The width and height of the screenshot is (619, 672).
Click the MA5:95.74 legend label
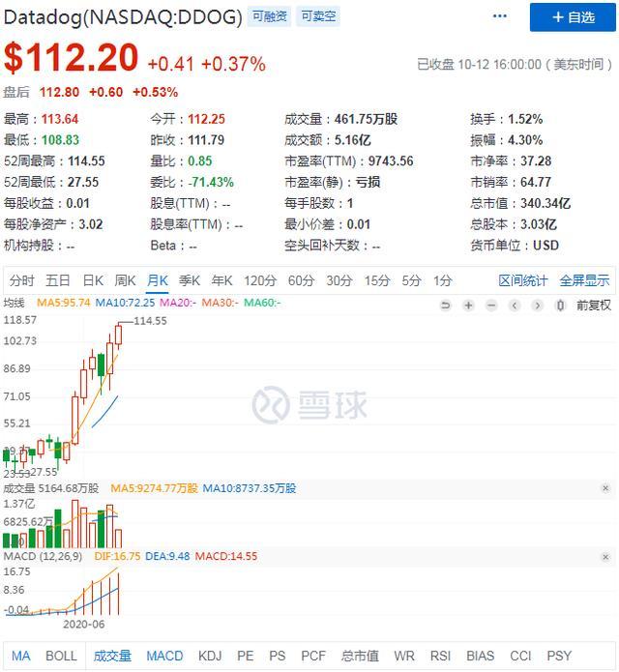click(x=64, y=303)
